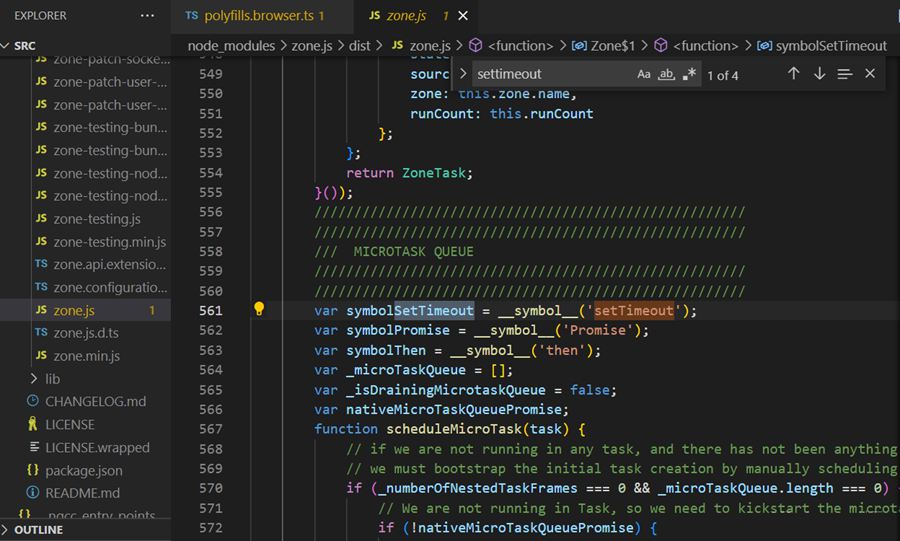The image size is (900, 541).
Task: Select the Zone$1 breadcrumb item
Action: pos(612,46)
